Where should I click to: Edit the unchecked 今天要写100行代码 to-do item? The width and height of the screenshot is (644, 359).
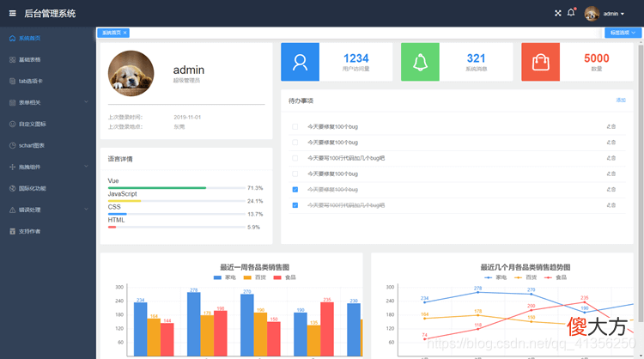point(609,158)
